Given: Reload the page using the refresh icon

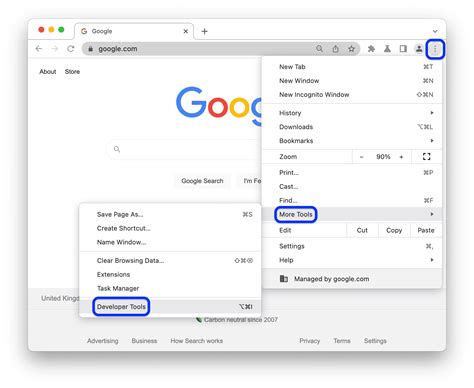Looking at the screenshot, I should coord(71,49).
